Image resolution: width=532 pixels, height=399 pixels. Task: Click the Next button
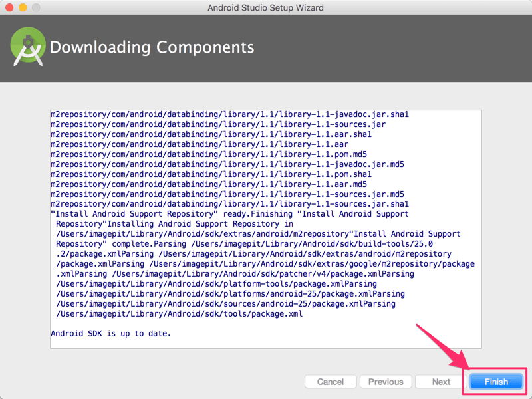441,382
